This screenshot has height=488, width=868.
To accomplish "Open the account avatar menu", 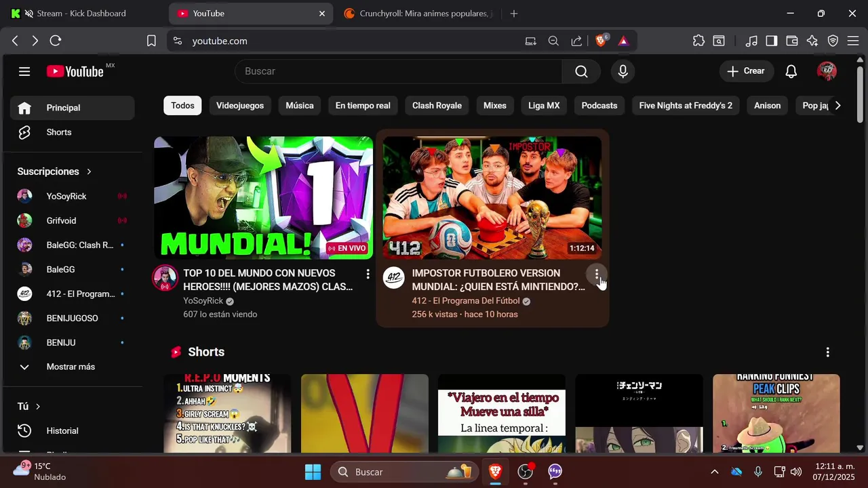I will (x=827, y=71).
